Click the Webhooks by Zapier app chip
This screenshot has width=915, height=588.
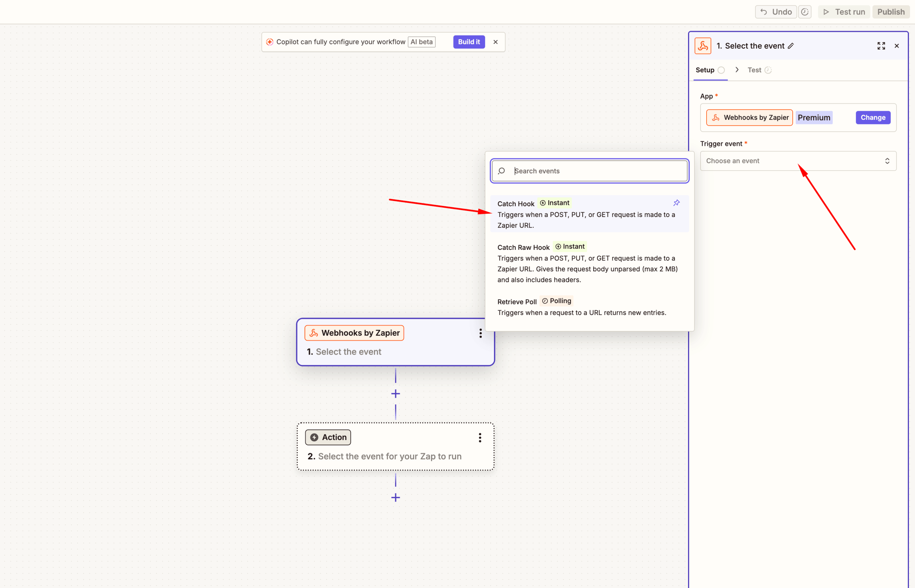[x=749, y=118]
